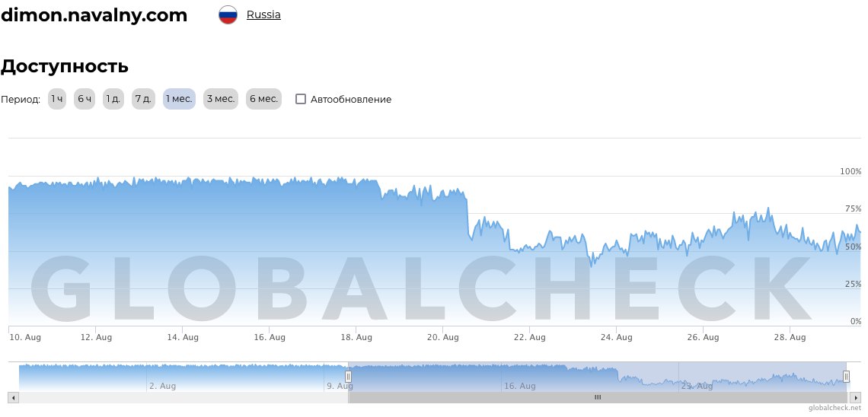Screen dimensions: 868x417
Task: Click the left navigator range handle
Action: (x=348, y=377)
